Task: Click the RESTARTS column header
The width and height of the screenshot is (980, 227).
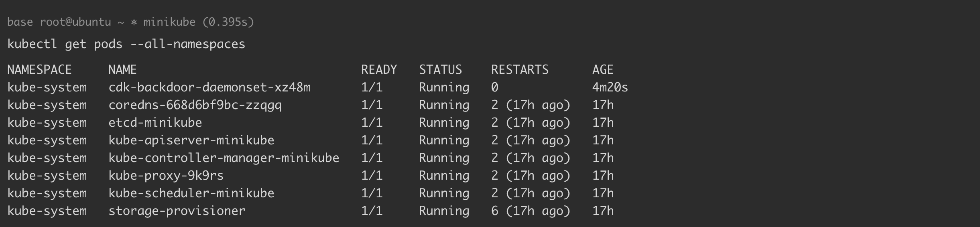Action: [x=520, y=70]
